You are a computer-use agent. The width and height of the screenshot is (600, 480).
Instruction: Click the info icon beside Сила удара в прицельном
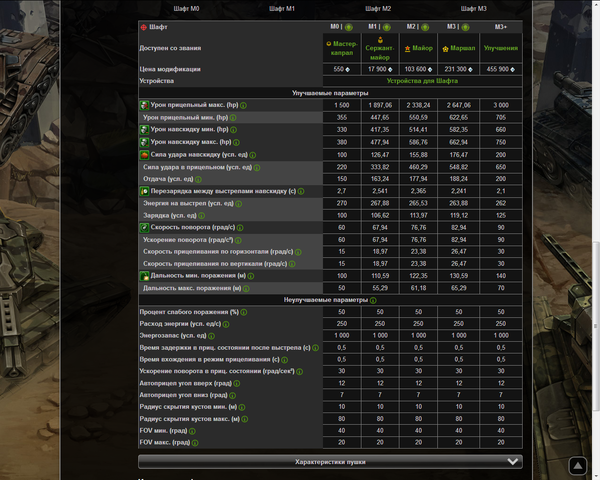[x=257, y=168]
